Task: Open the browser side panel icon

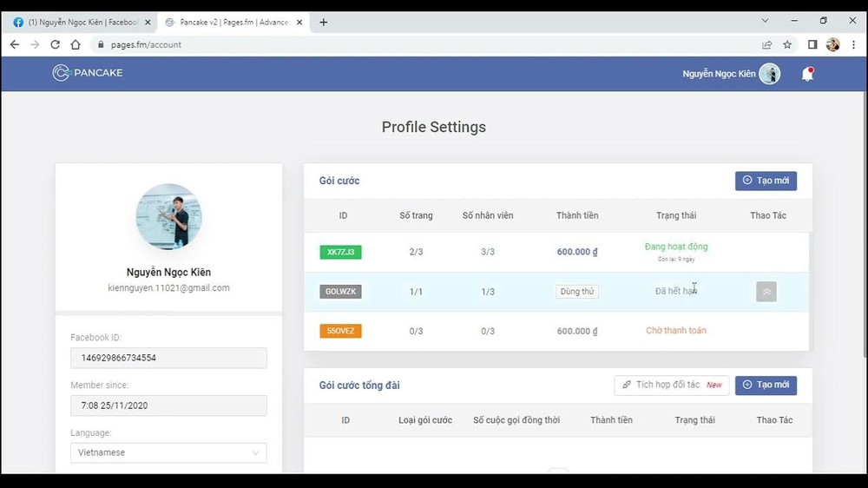Action: click(x=812, y=44)
